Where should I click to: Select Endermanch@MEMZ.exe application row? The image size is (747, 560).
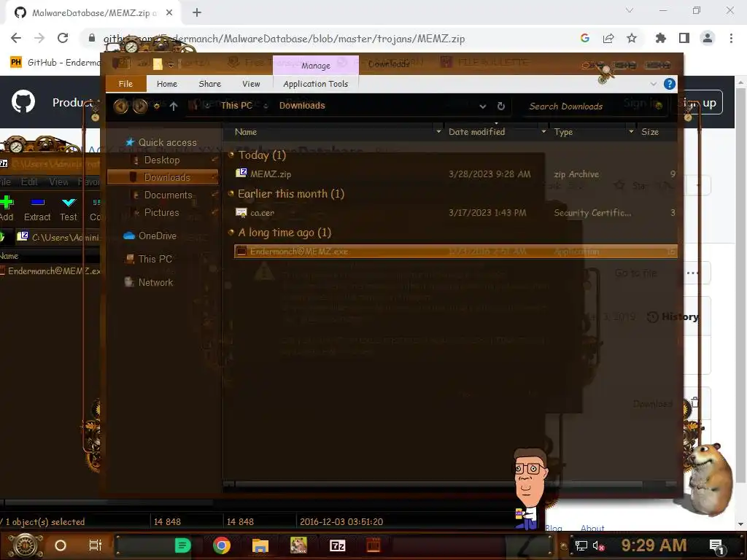tap(455, 251)
